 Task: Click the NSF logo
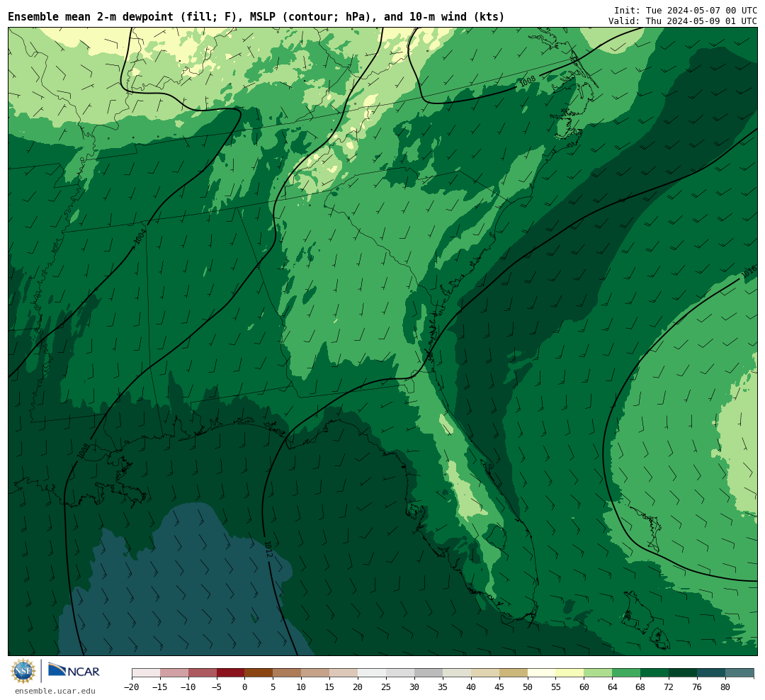tap(23, 671)
